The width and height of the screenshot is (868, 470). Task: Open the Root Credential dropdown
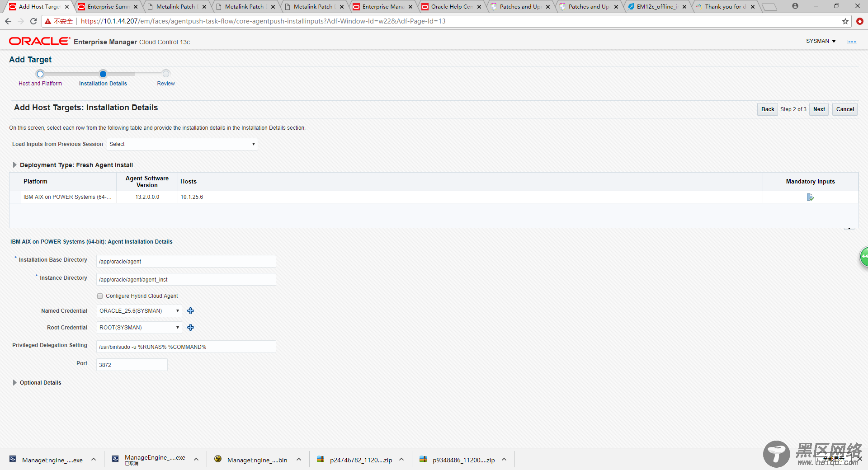point(139,328)
